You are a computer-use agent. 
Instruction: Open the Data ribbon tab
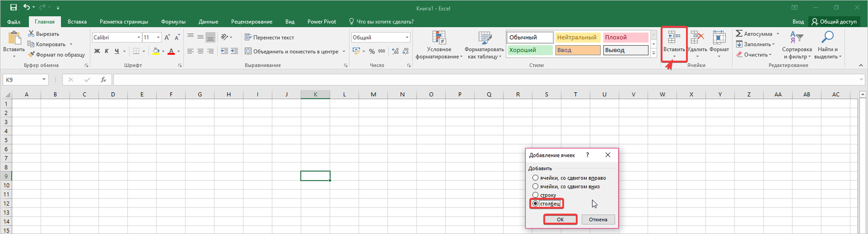click(x=208, y=22)
